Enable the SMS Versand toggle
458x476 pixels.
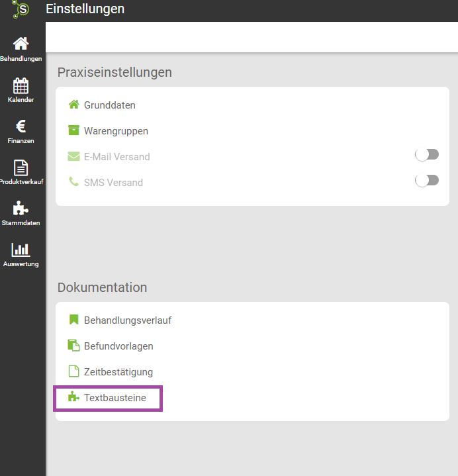(427, 180)
